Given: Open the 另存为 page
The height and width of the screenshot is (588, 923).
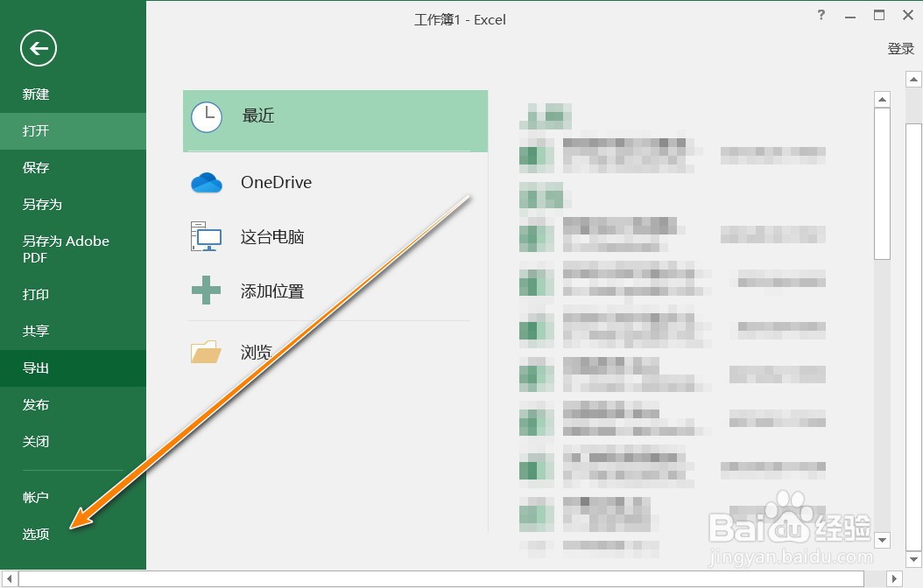Looking at the screenshot, I should point(73,204).
